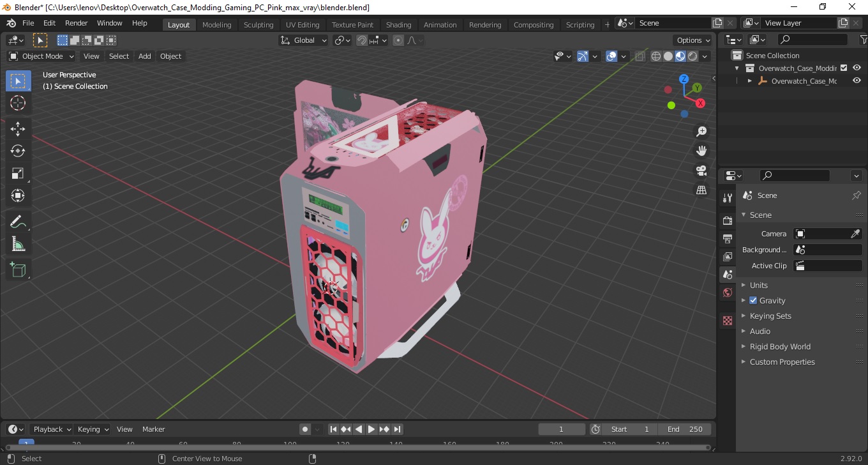Open the viewport Add menu

coord(145,56)
